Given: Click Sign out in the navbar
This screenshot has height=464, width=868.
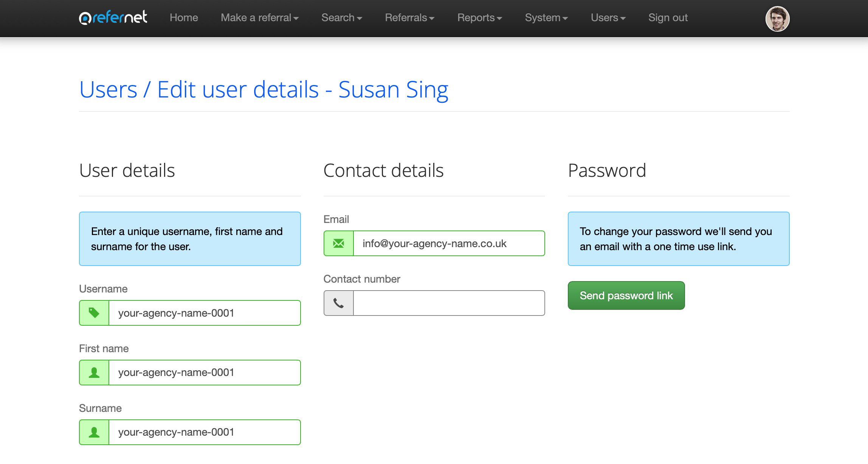Looking at the screenshot, I should click(668, 18).
